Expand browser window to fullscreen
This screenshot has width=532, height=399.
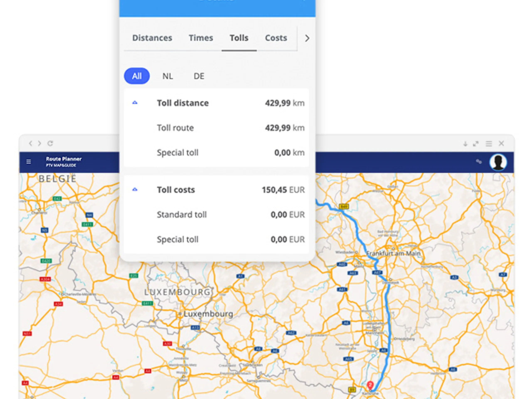click(475, 144)
